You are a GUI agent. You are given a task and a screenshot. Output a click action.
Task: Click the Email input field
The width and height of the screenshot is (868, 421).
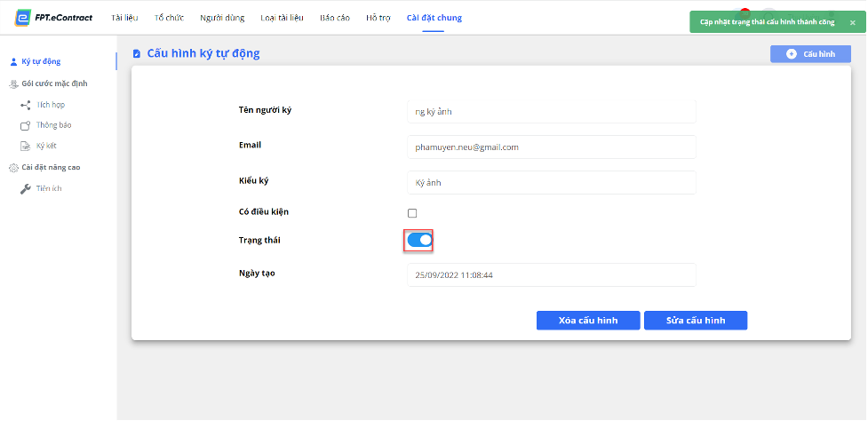pyautogui.click(x=552, y=147)
